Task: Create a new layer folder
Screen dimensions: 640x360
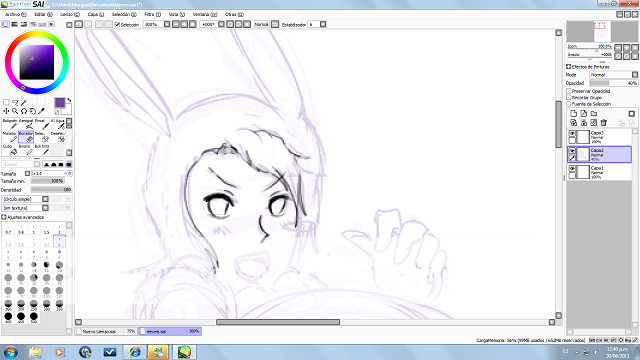Action: coord(594,113)
